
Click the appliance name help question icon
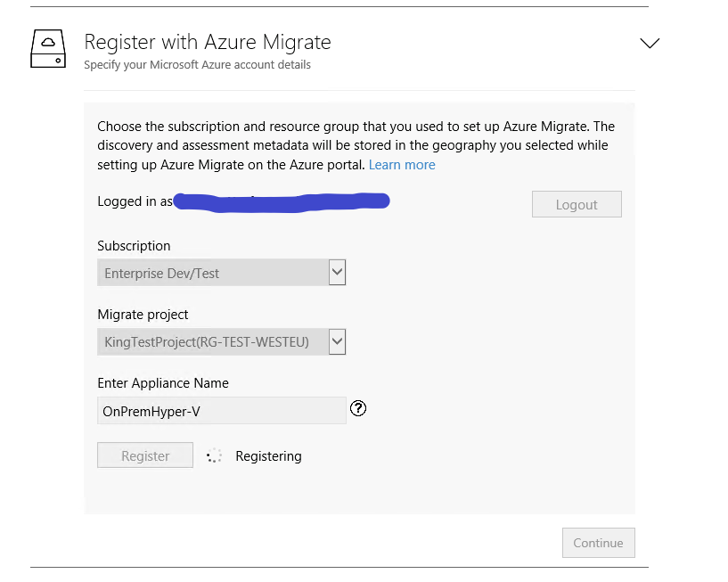click(x=358, y=408)
